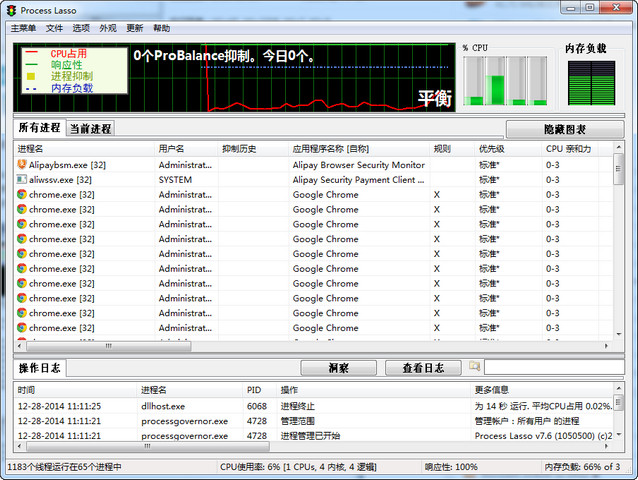Open the 帮助 menu
The height and width of the screenshot is (480, 638).
tap(161, 28)
